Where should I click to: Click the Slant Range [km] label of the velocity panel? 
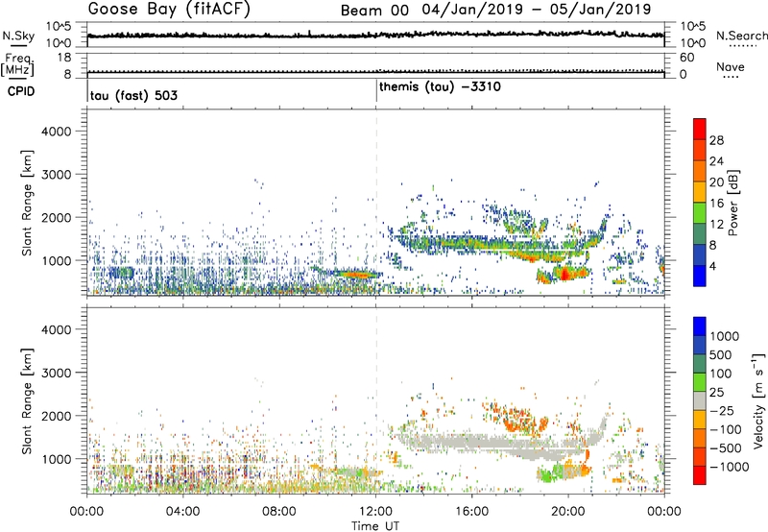(x=27, y=401)
